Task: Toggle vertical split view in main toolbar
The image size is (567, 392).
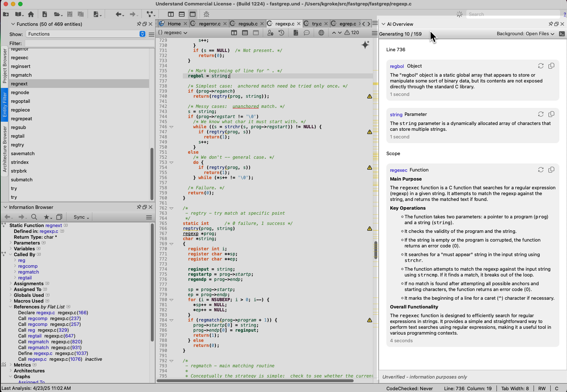Action: pos(171,14)
